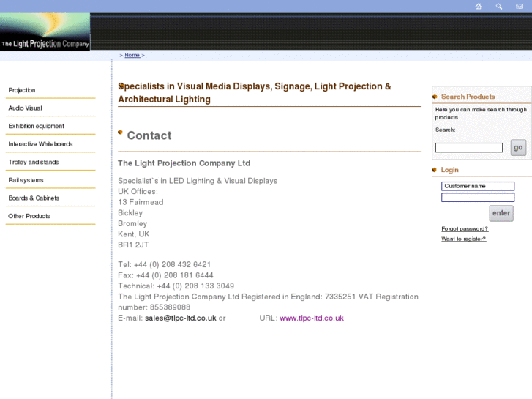Click the password field under Customer name
Screen dimensions: 532x399
(478, 197)
